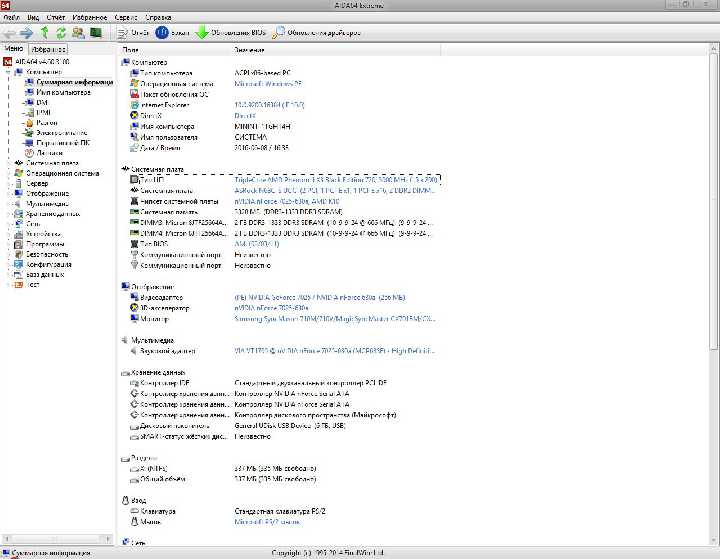Click the Дисковый накопитель row icon

tap(134, 426)
